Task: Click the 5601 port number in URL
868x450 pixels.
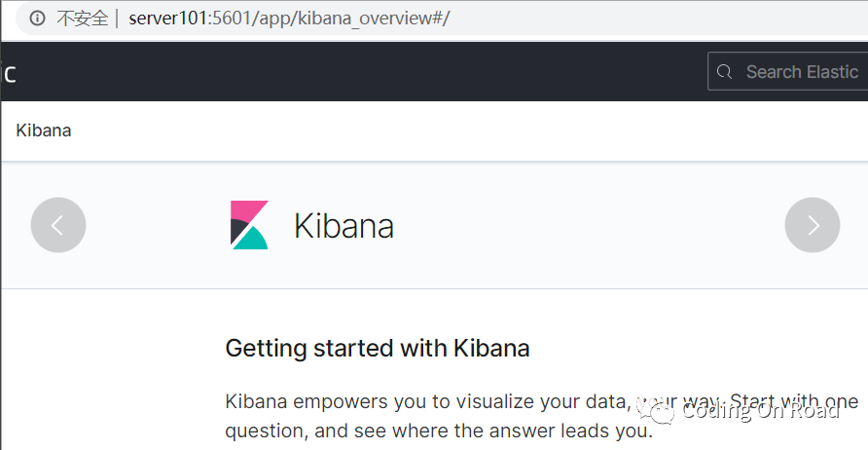Action: (x=232, y=19)
